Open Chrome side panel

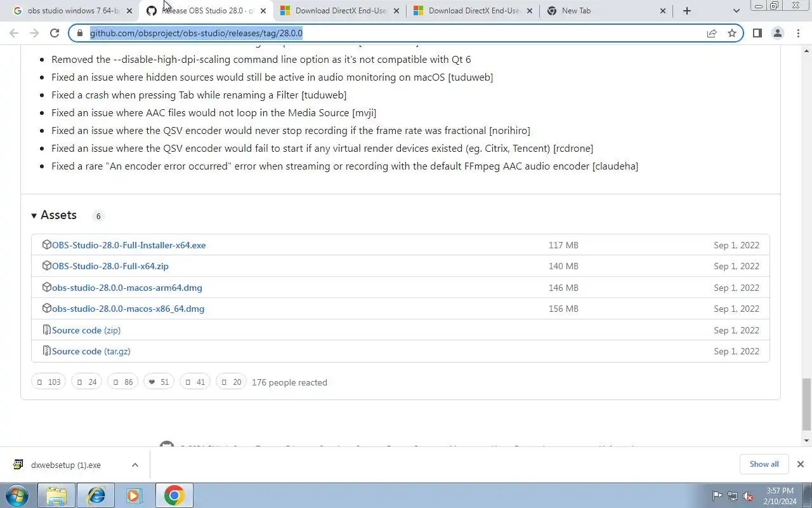coord(757,33)
